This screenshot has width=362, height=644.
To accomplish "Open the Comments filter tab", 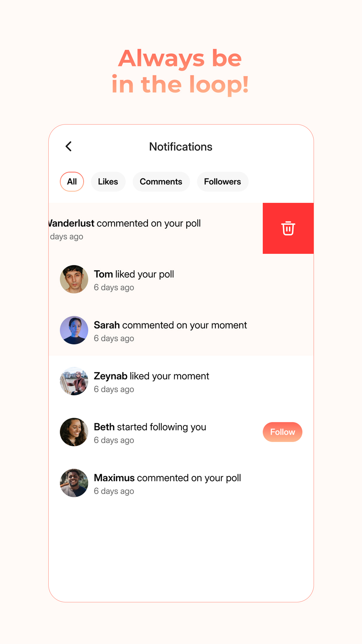I will pos(161,182).
